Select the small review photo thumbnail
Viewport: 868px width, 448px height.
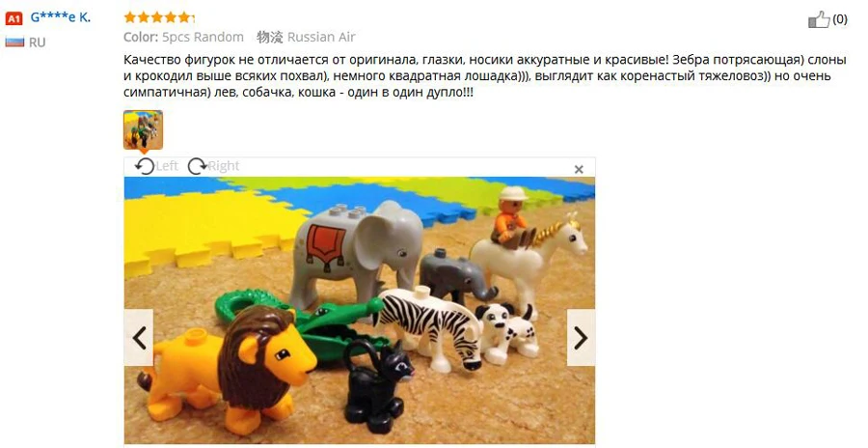click(x=143, y=129)
